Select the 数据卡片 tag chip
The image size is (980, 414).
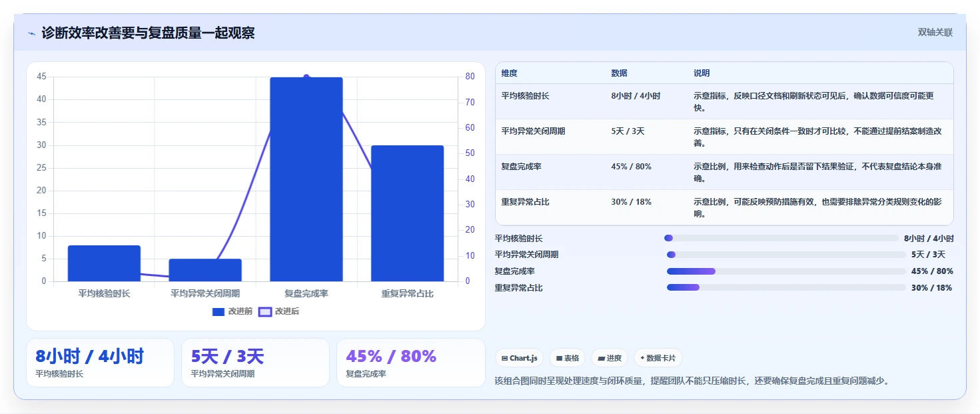[658, 358]
